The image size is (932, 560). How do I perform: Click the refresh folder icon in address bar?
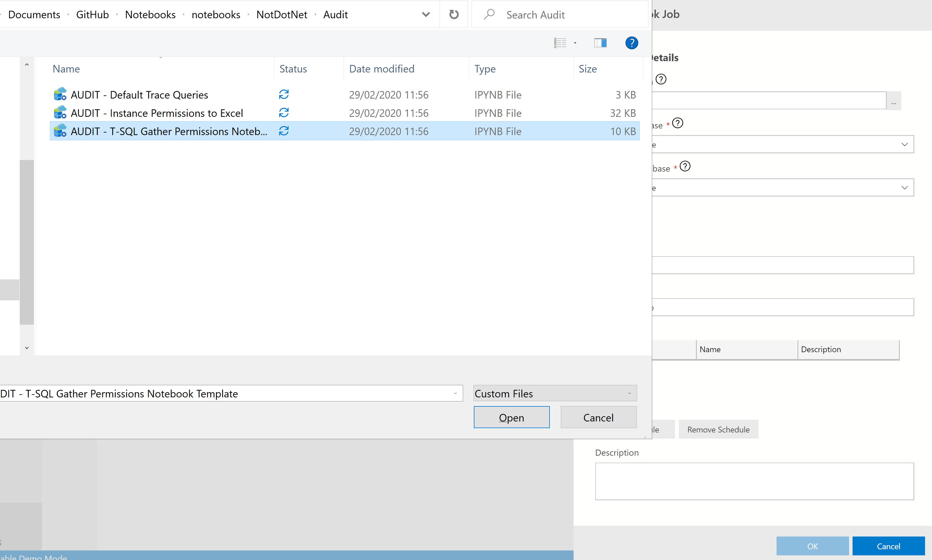tap(454, 14)
